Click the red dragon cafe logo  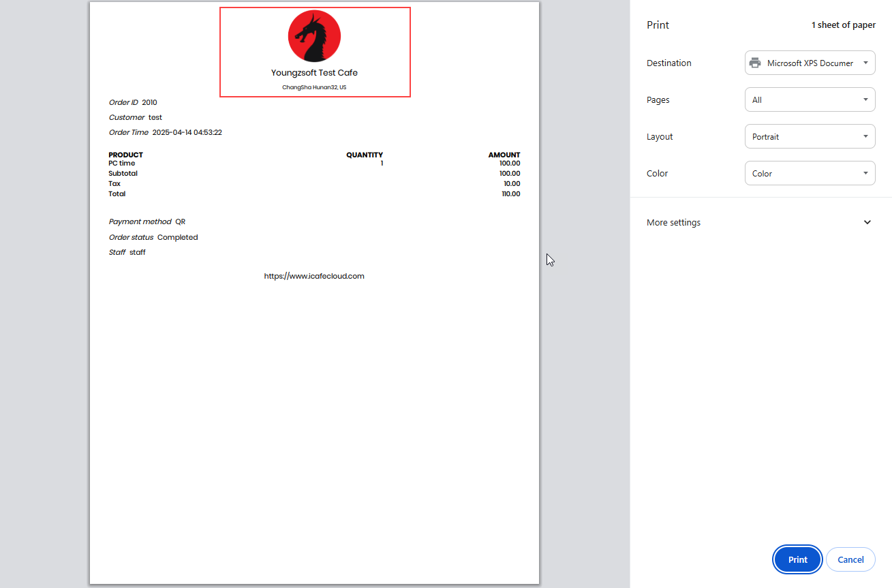pos(314,36)
